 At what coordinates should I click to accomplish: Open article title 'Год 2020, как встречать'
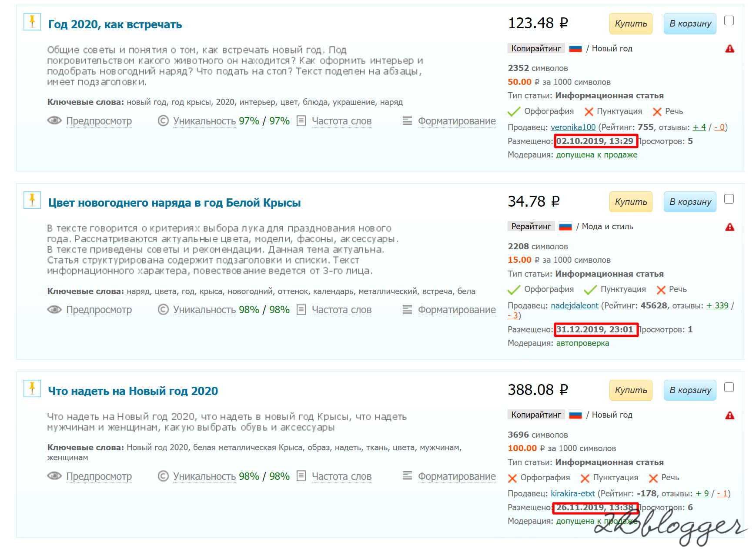[x=115, y=24]
